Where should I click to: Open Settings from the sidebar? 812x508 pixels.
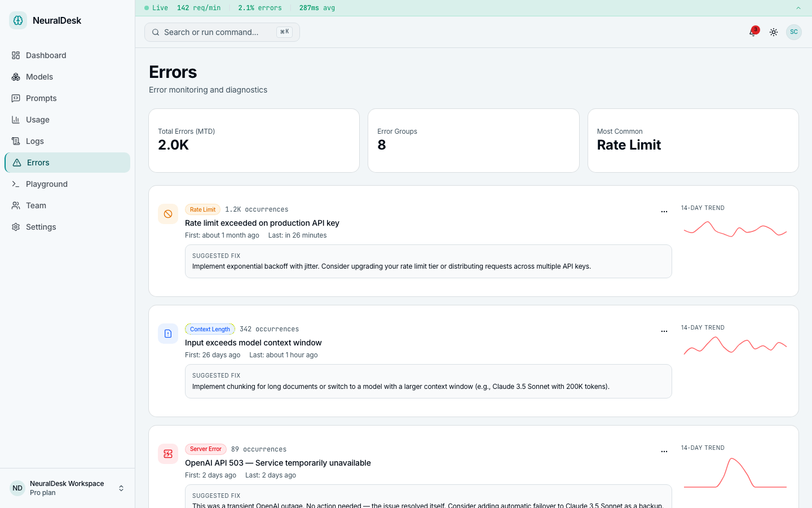(x=16, y=227)
